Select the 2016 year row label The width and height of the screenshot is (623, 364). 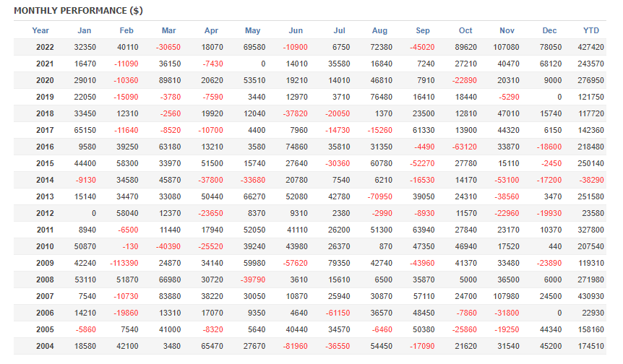(45, 147)
